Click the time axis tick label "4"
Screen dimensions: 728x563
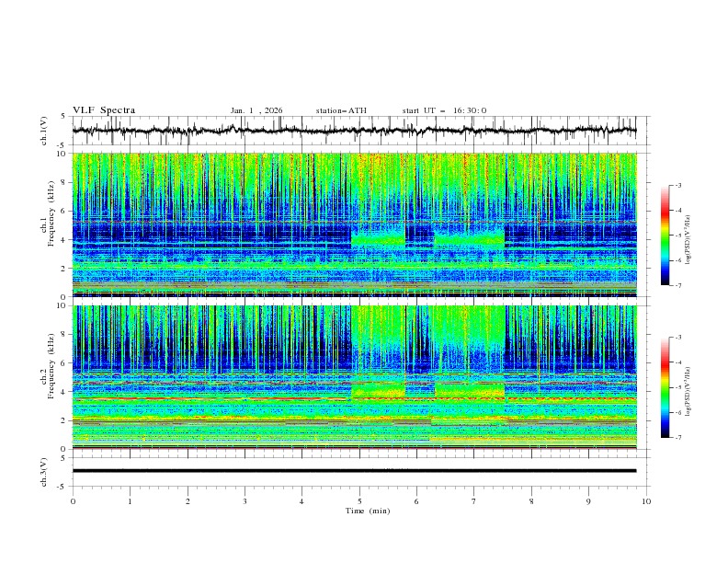coord(301,501)
